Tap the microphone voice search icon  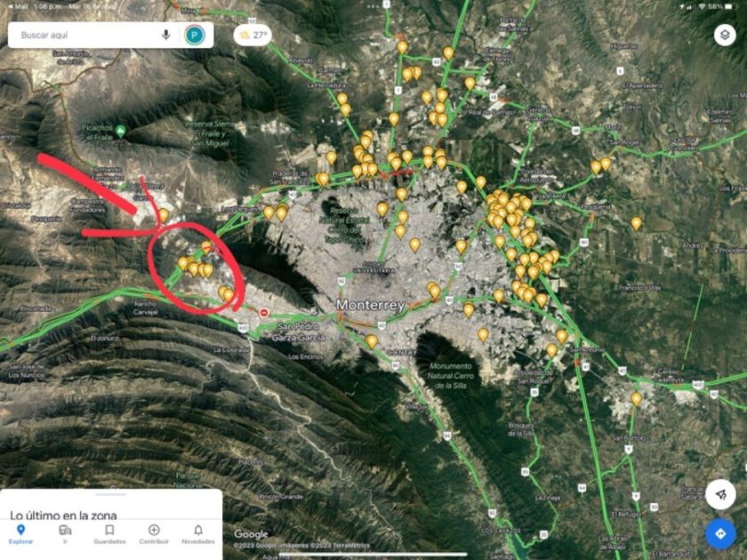click(x=165, y=35)
